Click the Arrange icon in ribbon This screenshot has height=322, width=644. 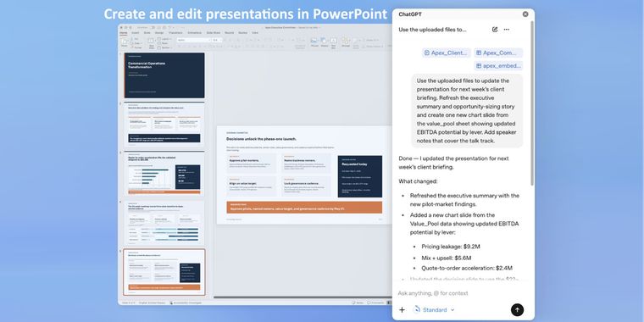point(346,42)
